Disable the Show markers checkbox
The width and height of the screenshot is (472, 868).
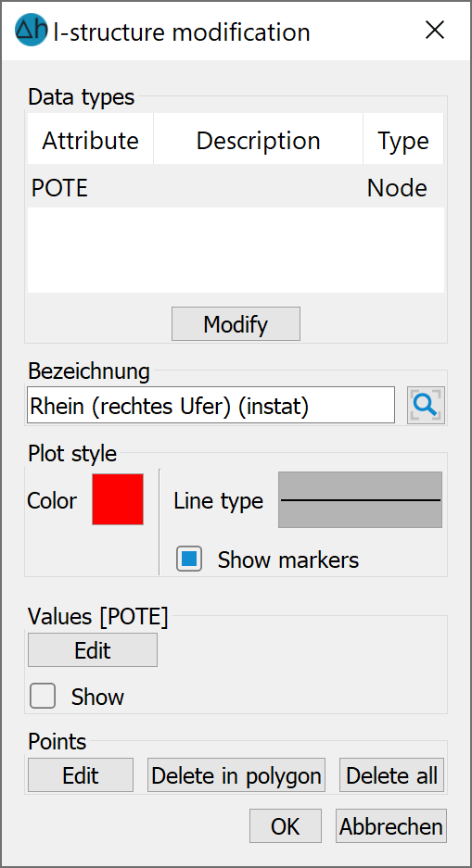point(189,560)
